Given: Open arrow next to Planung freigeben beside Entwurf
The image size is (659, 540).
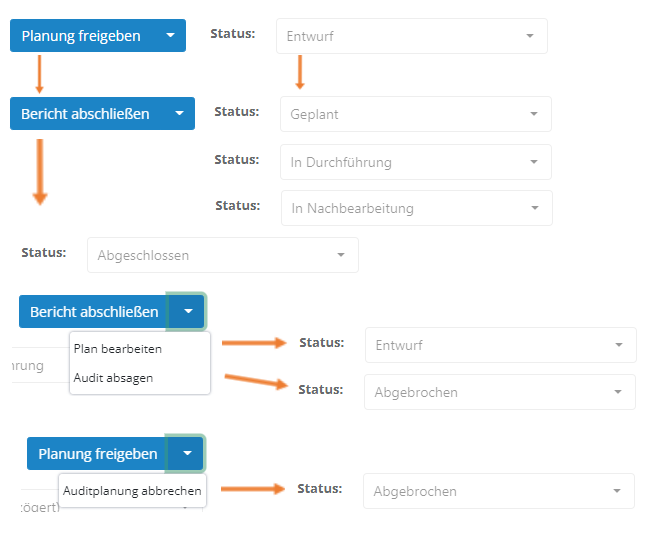Looking at the screenshot, I should coord(170,36).
